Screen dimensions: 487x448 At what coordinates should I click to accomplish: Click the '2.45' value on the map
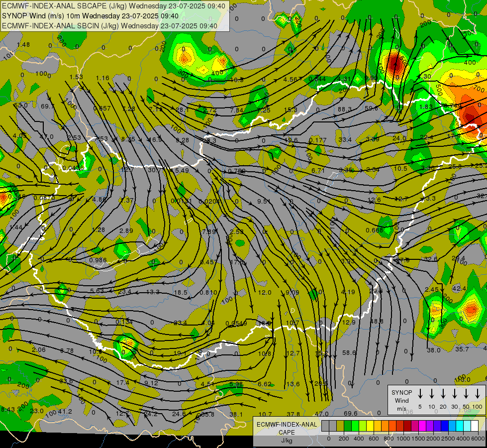point(432,289)
